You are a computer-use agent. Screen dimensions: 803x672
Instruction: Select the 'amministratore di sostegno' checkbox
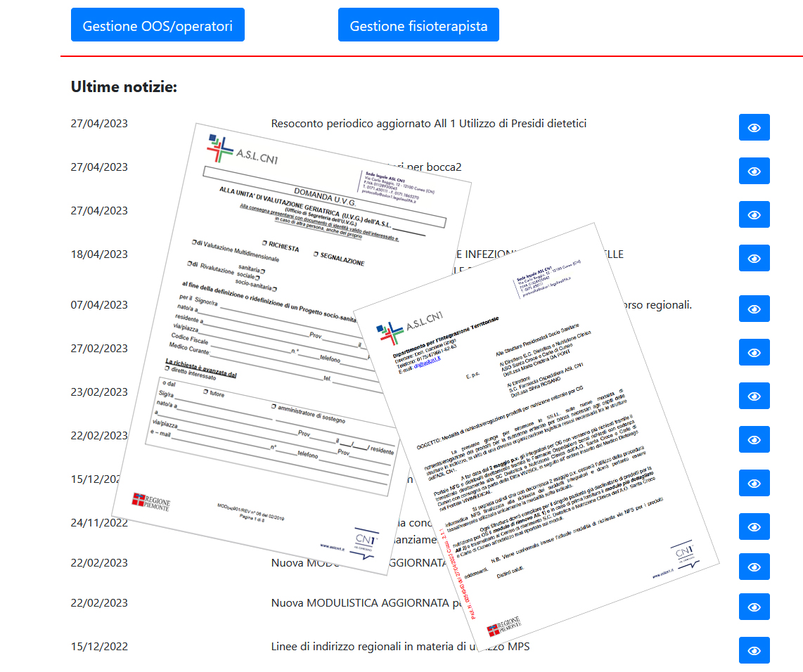coord(274,407)
